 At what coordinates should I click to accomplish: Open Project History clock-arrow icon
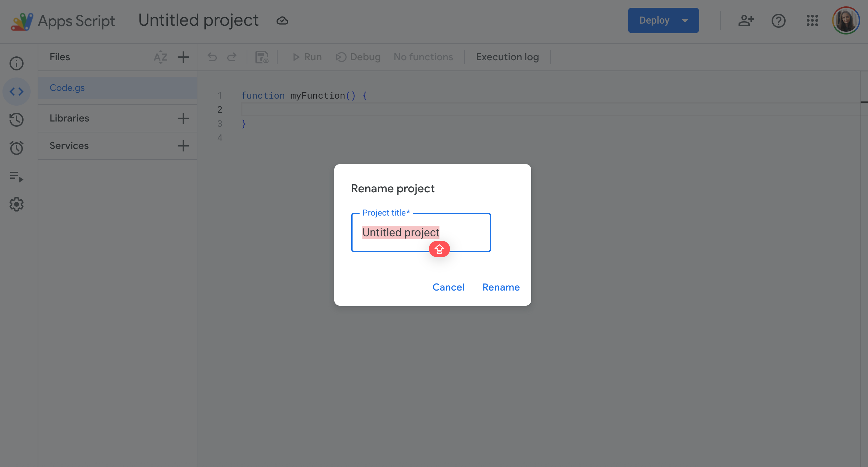[17, 120]
